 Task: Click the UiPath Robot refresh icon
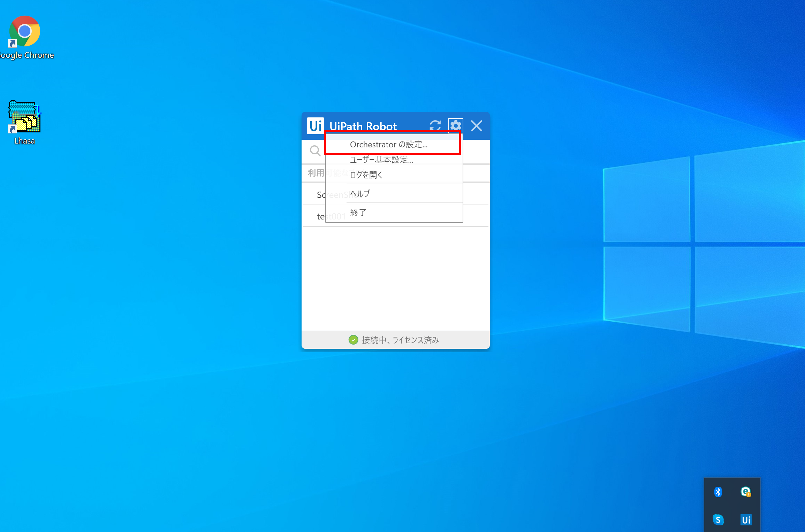click(x=435, y=125)
